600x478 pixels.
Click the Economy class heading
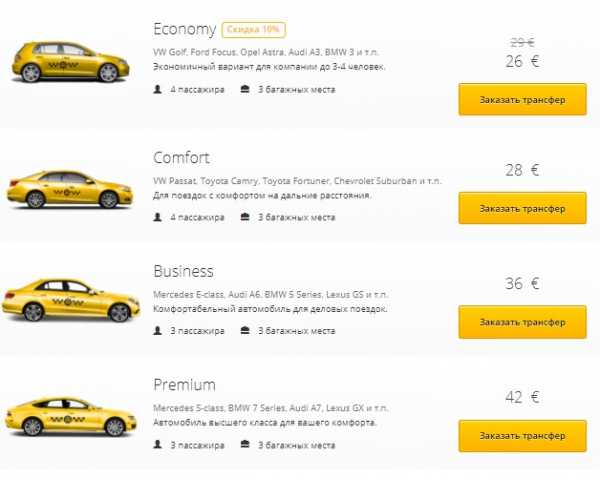coord(184,28)
